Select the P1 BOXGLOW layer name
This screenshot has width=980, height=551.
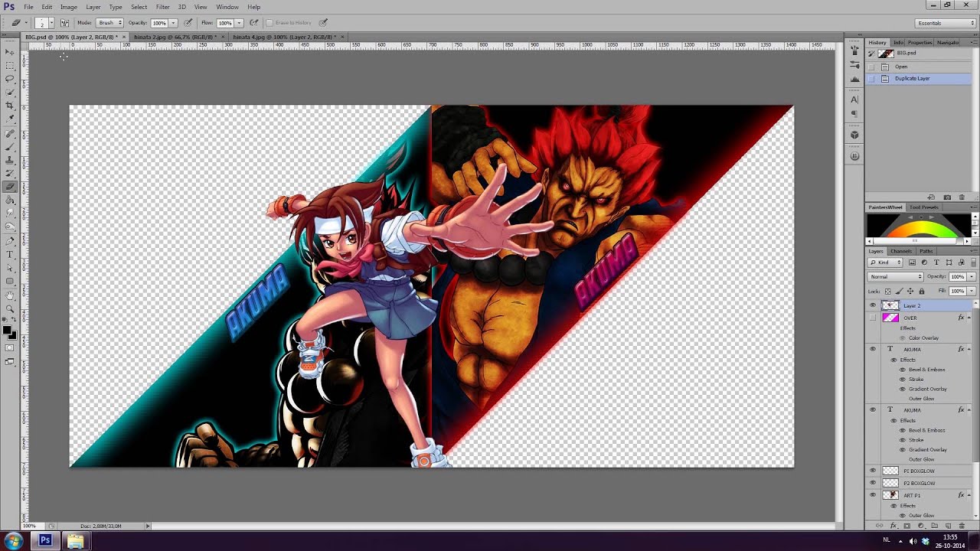coord(920,471)
